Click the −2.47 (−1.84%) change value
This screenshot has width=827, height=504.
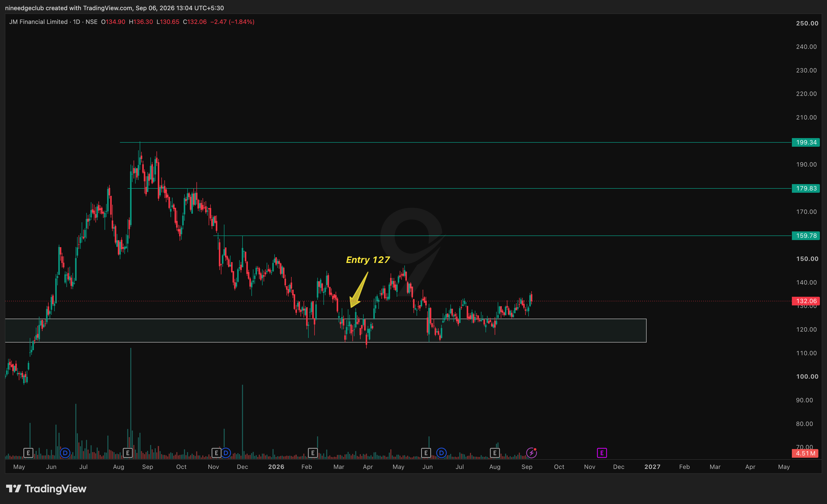[x=232, y=22]
